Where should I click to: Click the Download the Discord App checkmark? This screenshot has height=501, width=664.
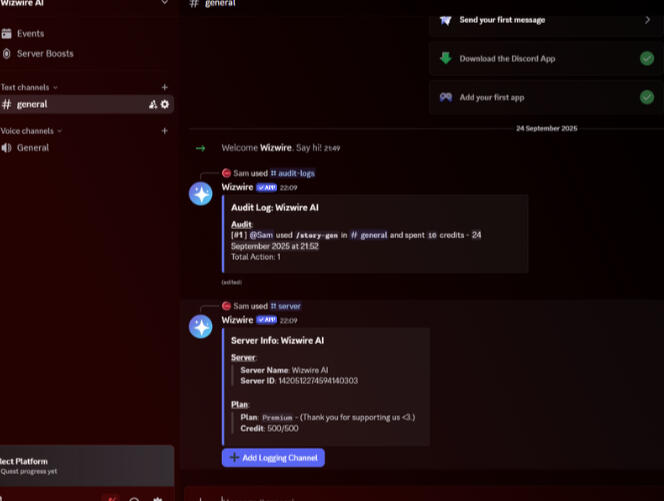647,58
